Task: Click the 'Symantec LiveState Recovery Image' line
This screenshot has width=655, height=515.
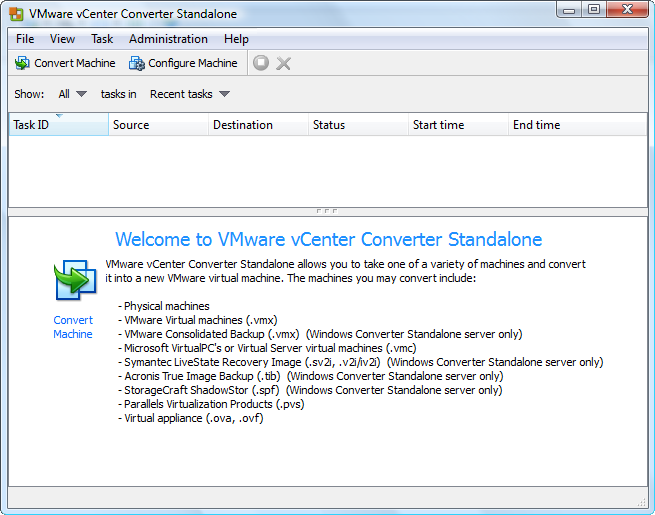Action: click(x=361, y=362)
